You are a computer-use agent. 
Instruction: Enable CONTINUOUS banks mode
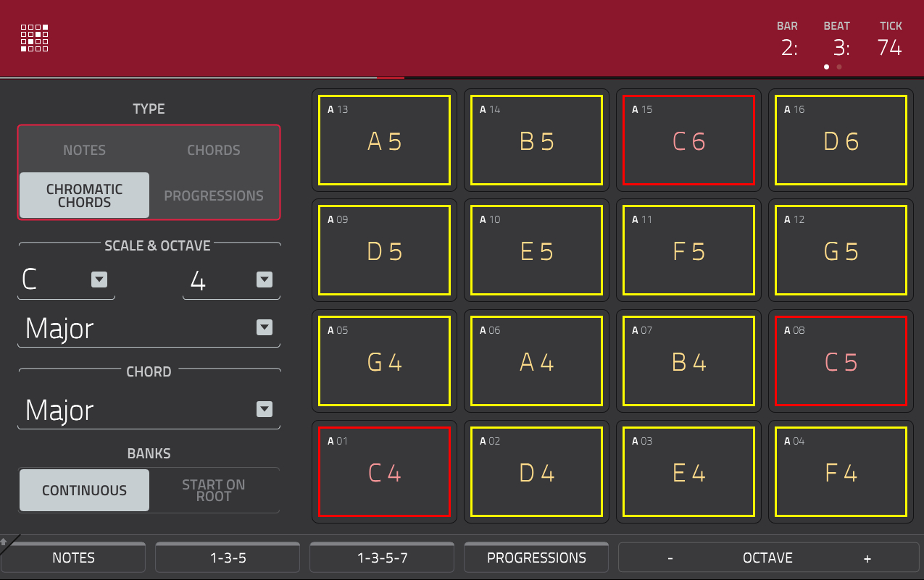pyautogui.click(x=83, y=490)
